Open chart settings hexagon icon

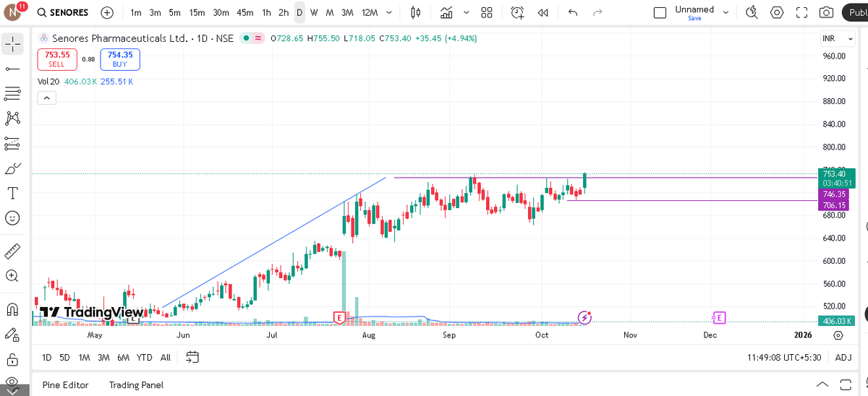coord(777,12)
